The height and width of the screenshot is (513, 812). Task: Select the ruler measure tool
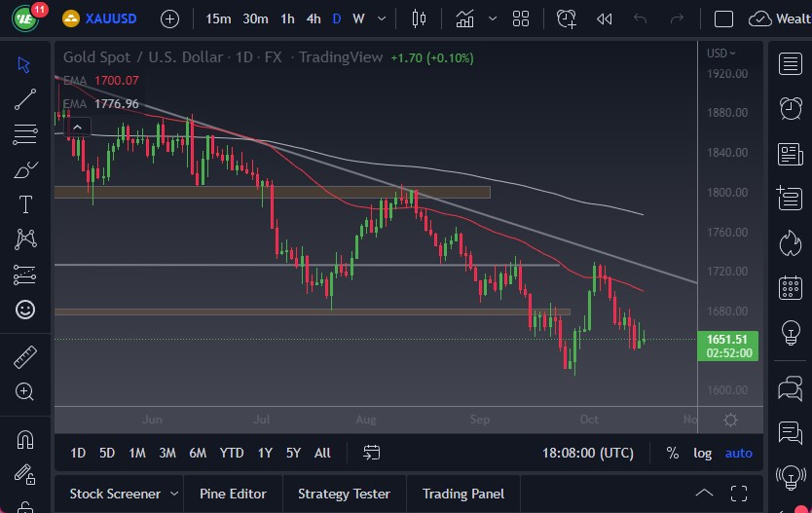point(25,357)
